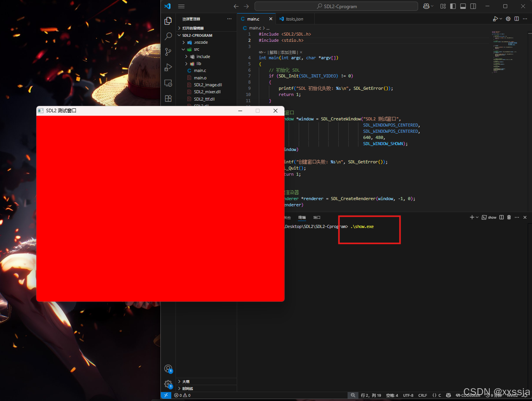Open settings via the gear icon above editor
Screen dimensions: 532x401
pyautogui.click(x=508, y=18)
